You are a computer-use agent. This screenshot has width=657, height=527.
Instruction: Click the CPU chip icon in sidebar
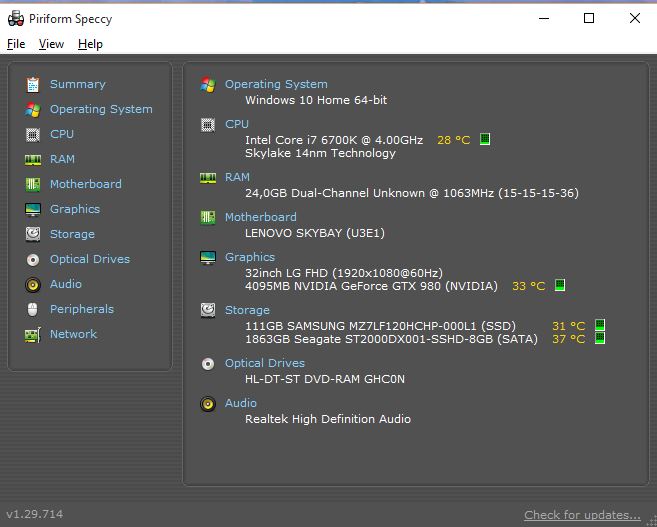tap(33, 135)
